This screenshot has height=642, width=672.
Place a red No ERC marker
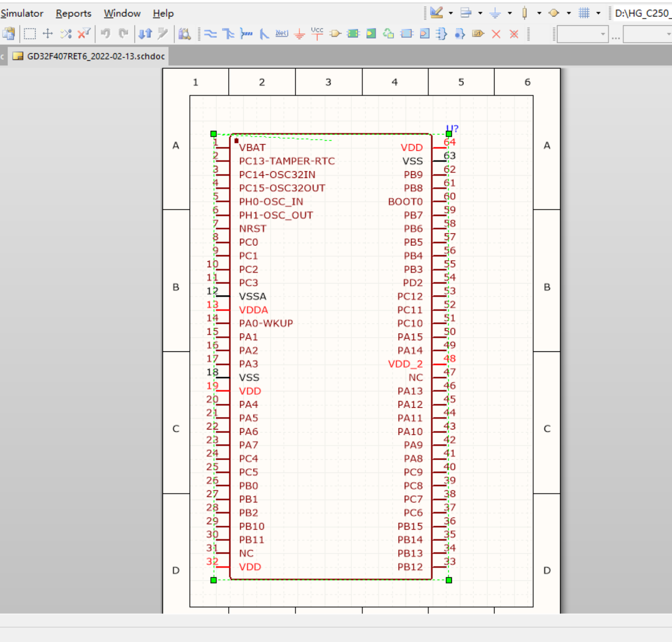point(496,34)
